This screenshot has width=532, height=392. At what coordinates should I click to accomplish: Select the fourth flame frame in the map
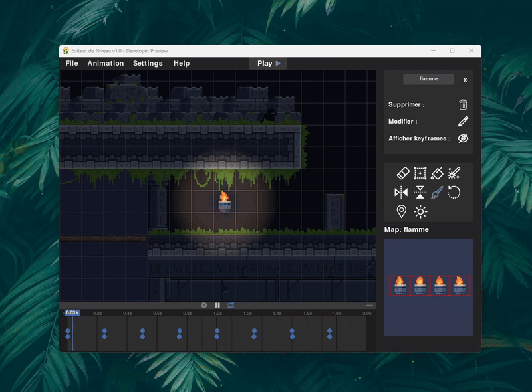pyautogui.click(x=460, y=286)
